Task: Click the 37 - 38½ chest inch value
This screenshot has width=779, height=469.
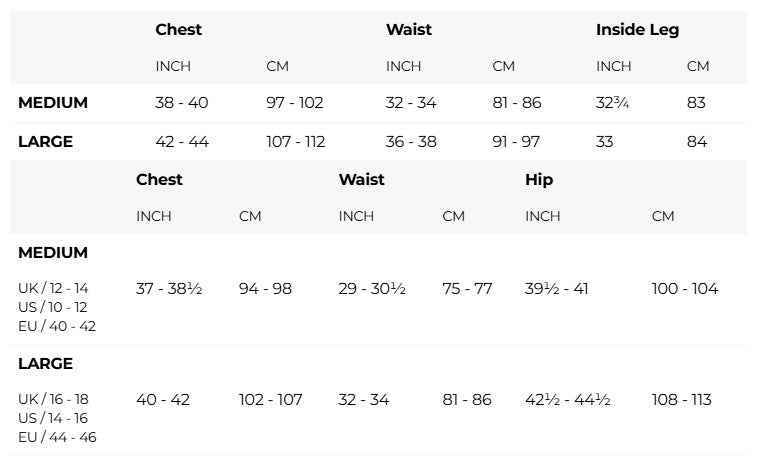Action: (169, 289)
